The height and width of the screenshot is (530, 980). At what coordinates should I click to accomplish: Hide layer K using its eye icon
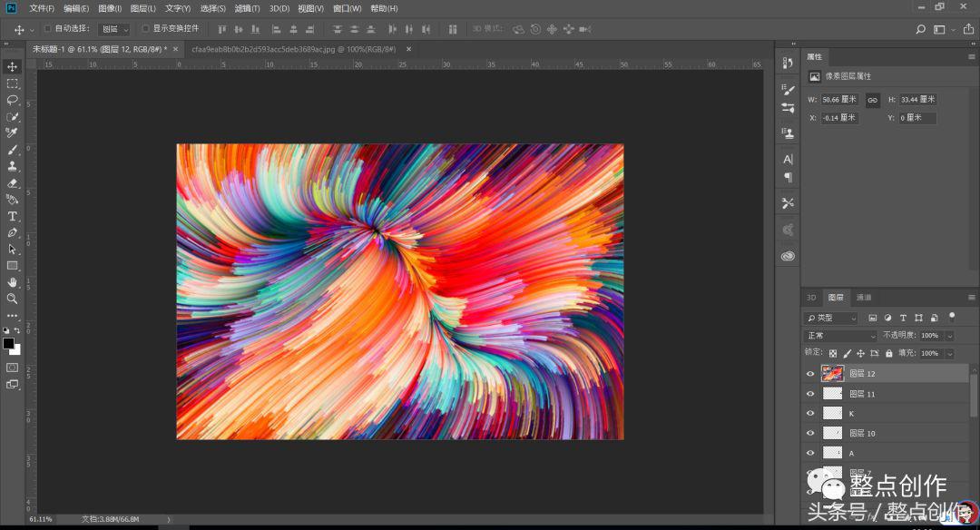click(810, 413)
